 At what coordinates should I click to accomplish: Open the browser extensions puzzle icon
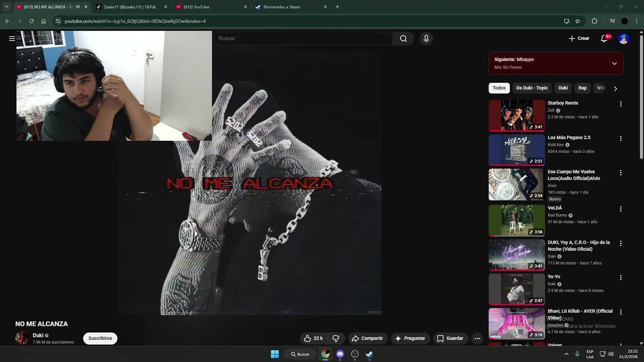pyautogui.click(x=594, y=21)
